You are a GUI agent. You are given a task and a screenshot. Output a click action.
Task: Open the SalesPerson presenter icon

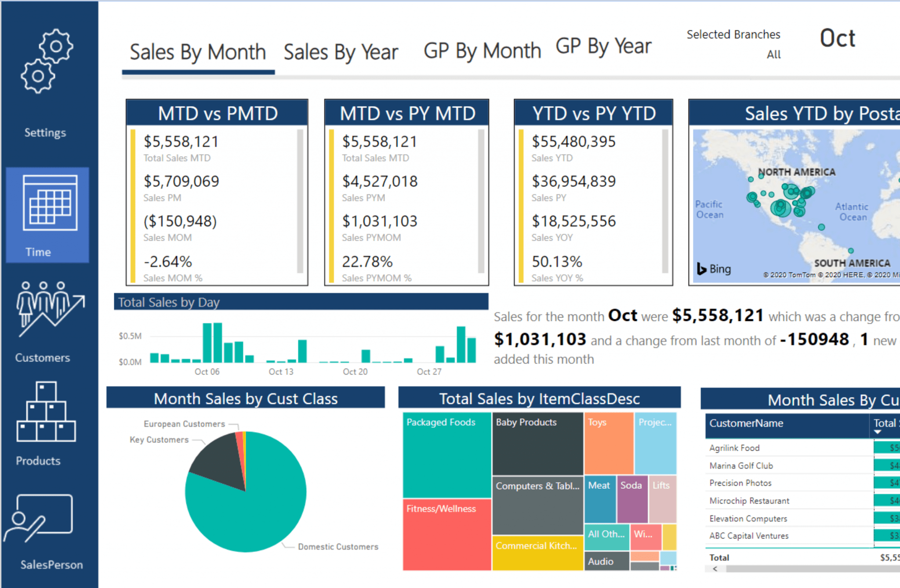[x=39, y=518]
